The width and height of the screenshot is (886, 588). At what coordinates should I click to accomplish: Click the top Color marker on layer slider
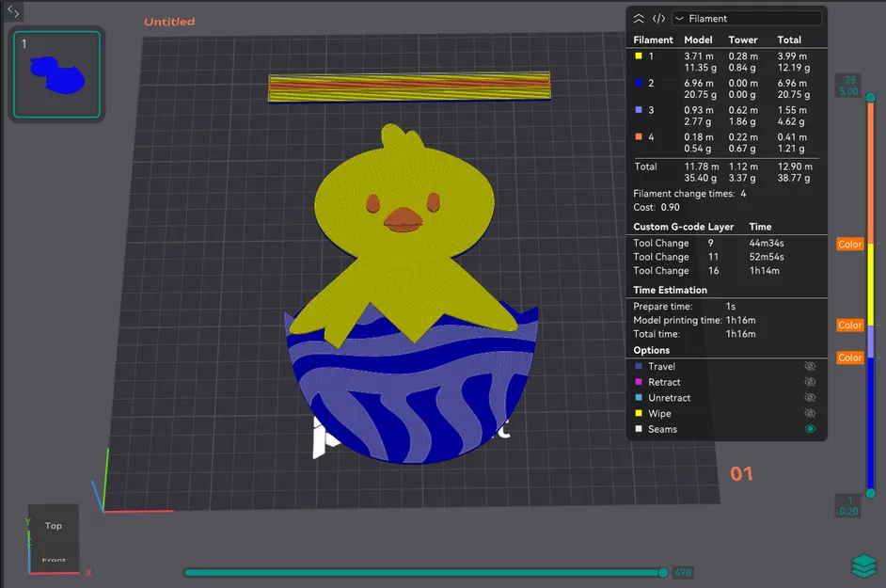pos(850,245)
